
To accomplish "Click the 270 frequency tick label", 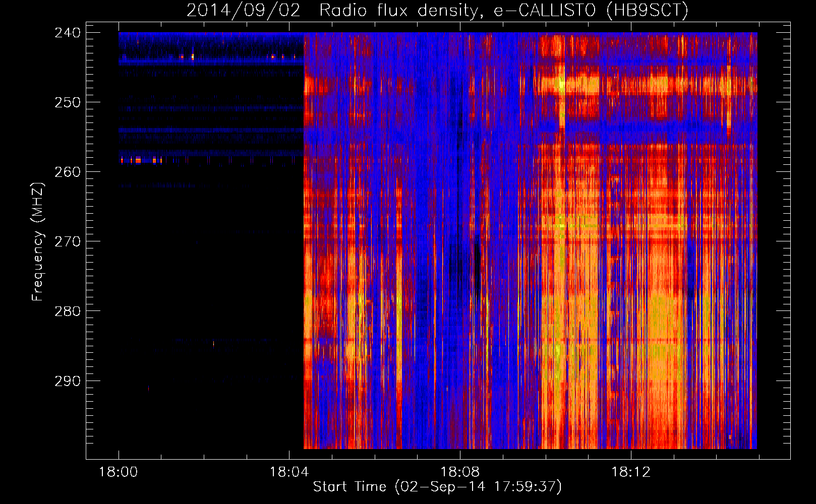I will click(x=68, y=241).
